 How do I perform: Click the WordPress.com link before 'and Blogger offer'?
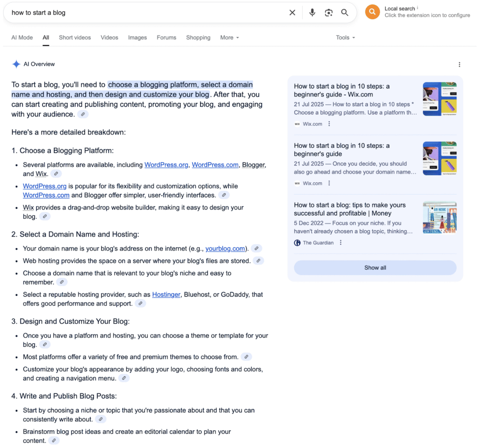[x=46, y=195]
